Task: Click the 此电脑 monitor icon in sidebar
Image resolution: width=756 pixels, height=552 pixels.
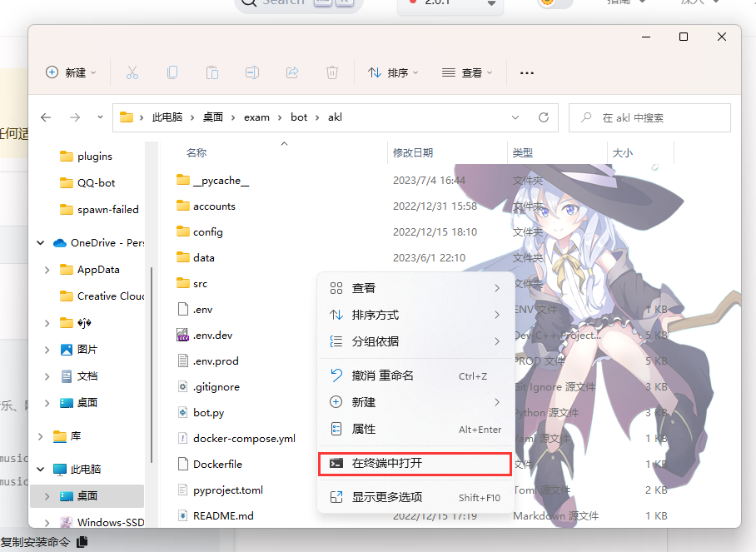Action: coord(60,469)
